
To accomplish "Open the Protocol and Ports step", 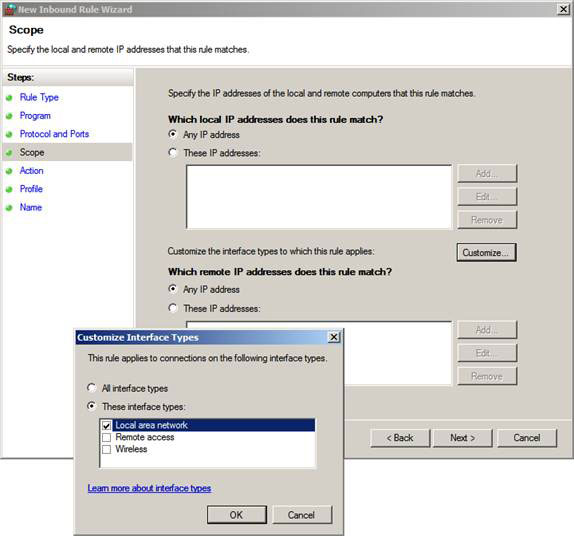I will (x=54, y=134).
